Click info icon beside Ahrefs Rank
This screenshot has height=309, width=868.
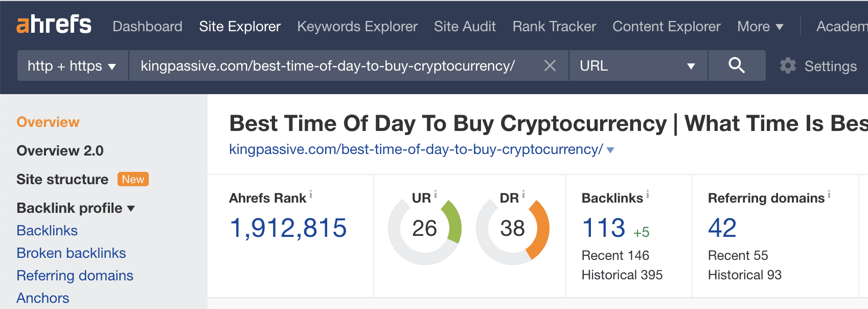(311, 194)
